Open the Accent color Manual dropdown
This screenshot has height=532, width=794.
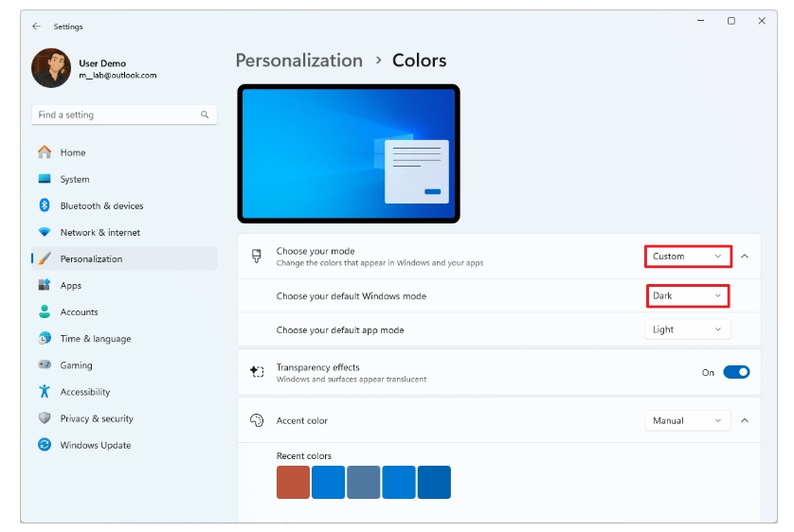click(688, 420)
